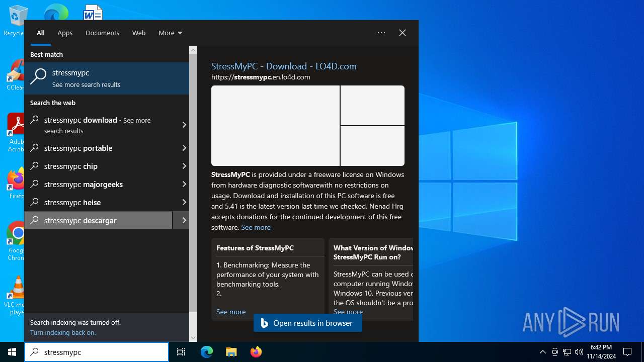The height and width of the screenshot is (362, 644).
Task: Expand arrow for stressmypc portable
Action: pyautogui.click(x=184, y=148)
